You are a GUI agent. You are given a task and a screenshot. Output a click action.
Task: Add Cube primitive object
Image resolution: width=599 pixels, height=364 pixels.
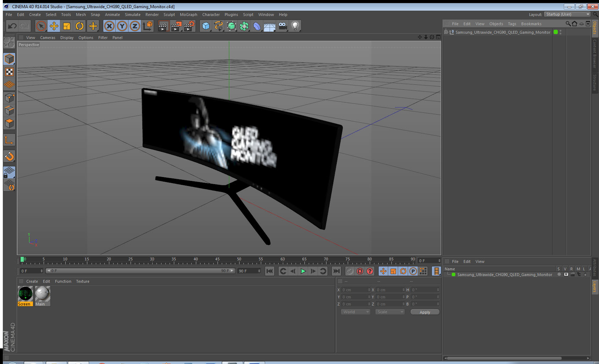206,26
